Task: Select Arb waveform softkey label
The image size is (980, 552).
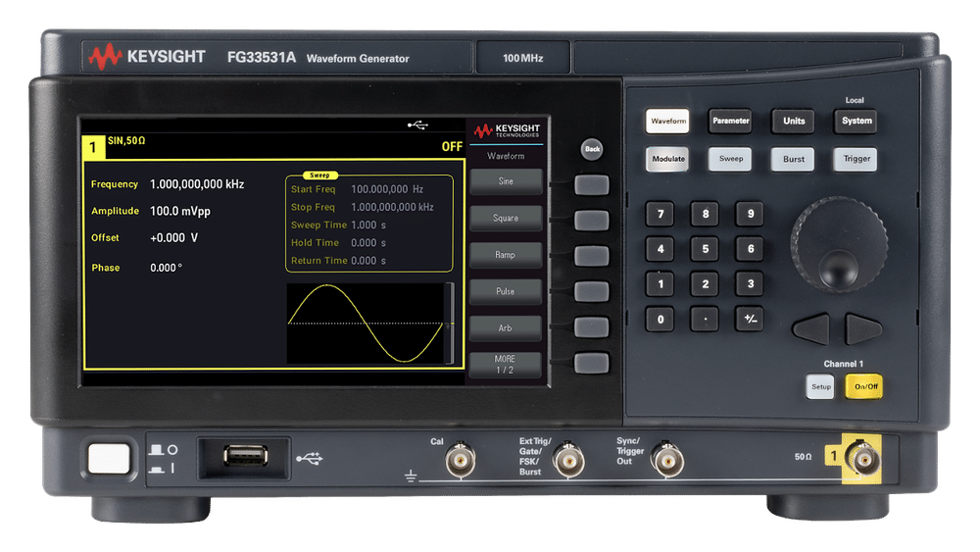Action: [x=506, y=328]
